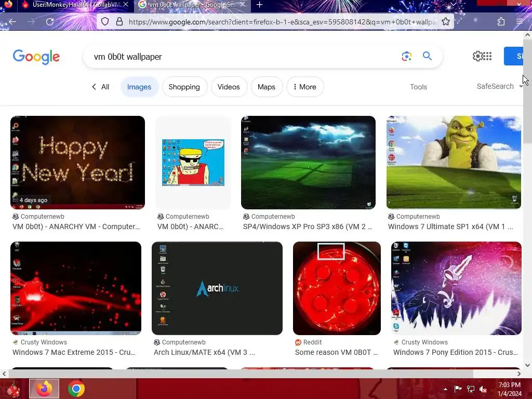Click the horizontal scrollbar right arrow
532x399 pixels.
(x=519, y=374)
